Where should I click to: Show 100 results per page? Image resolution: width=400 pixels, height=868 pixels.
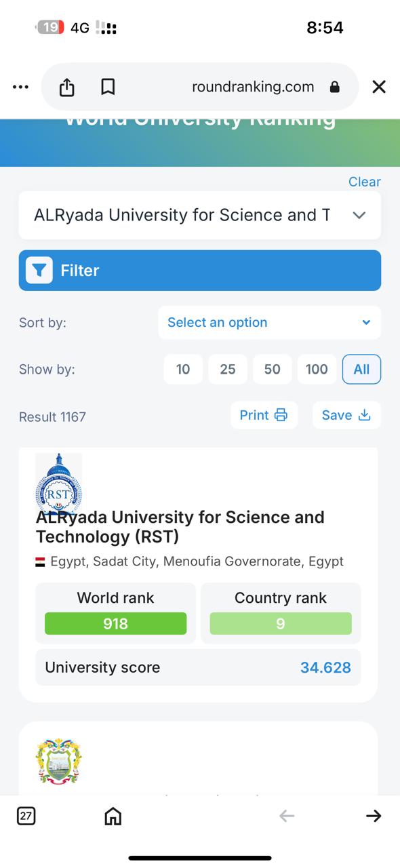317,370
